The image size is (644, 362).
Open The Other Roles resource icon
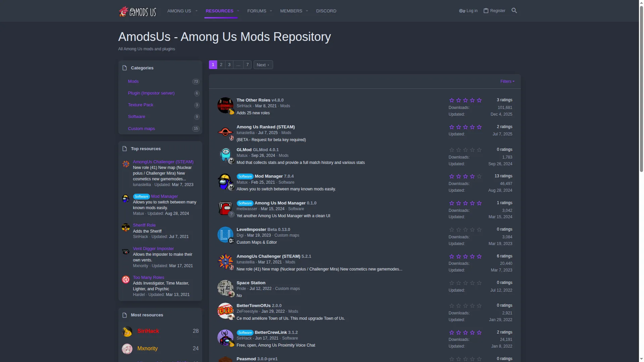point(225,105)
